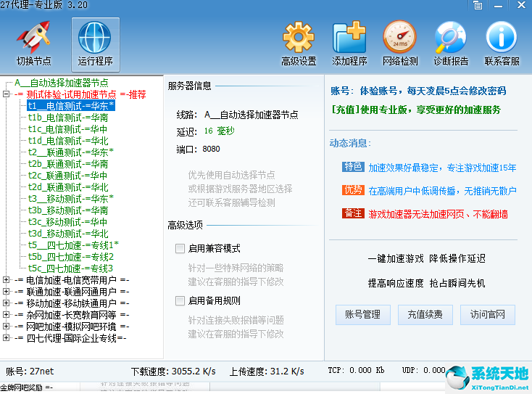
Task: Select A__自动选择加速器节点 in the tree
Action: coord(61,83)
